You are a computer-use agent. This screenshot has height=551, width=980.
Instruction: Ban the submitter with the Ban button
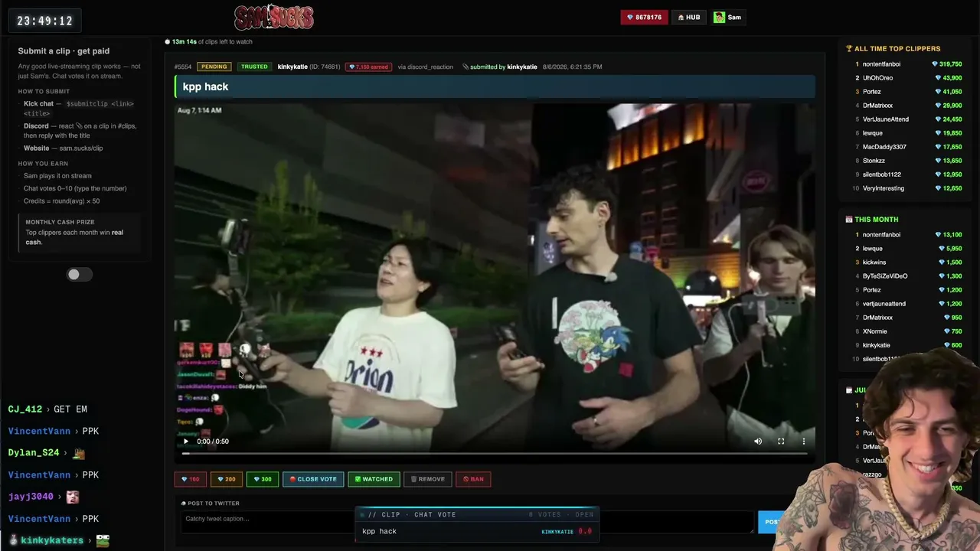point(473,479)
